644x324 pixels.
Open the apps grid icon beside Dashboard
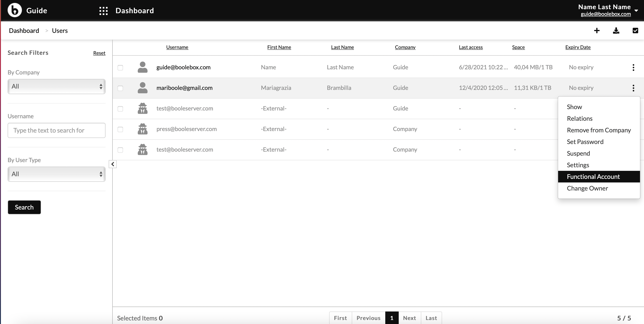[103, 11]
